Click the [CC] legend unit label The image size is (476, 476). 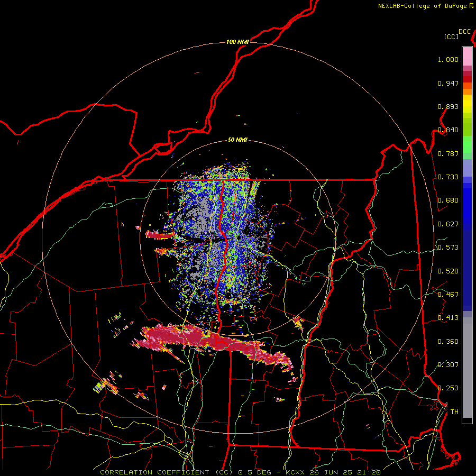pyautogui.click(x=452, y=36)
